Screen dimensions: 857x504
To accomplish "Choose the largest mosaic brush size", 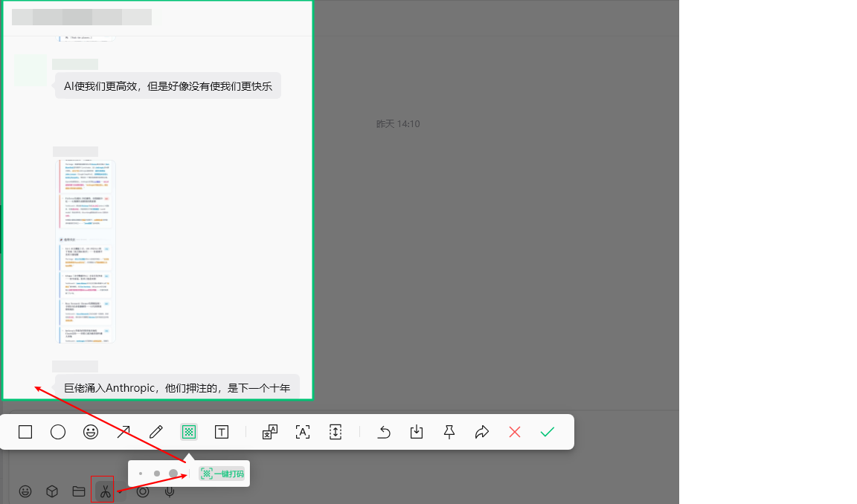I will [x=173, y=474].
